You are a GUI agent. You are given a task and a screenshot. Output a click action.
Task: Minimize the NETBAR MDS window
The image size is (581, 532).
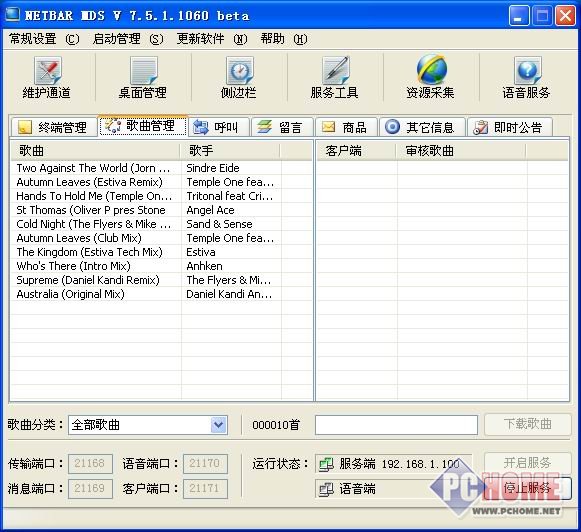tap(519, 16)
